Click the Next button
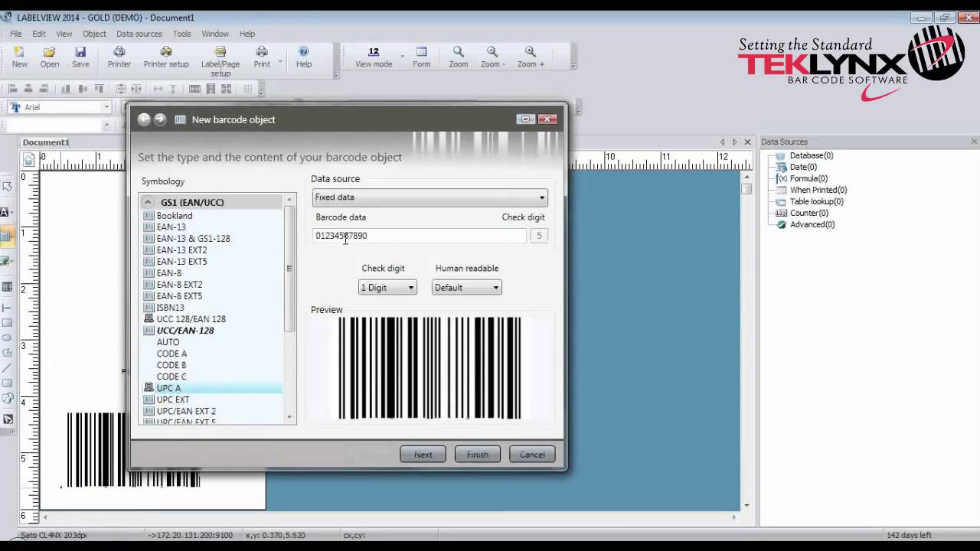This screenshot has width=980, height=551. click(423, 455)
